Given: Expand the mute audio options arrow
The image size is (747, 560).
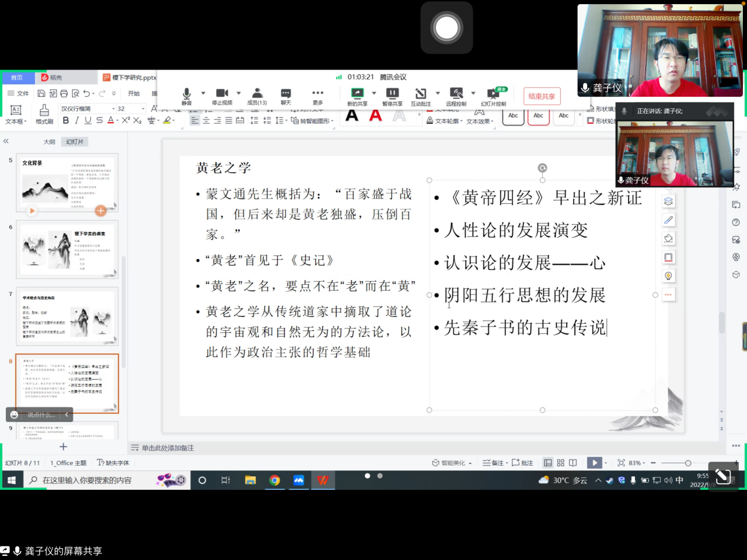Looking at the screenshot, I should (203, 93).
